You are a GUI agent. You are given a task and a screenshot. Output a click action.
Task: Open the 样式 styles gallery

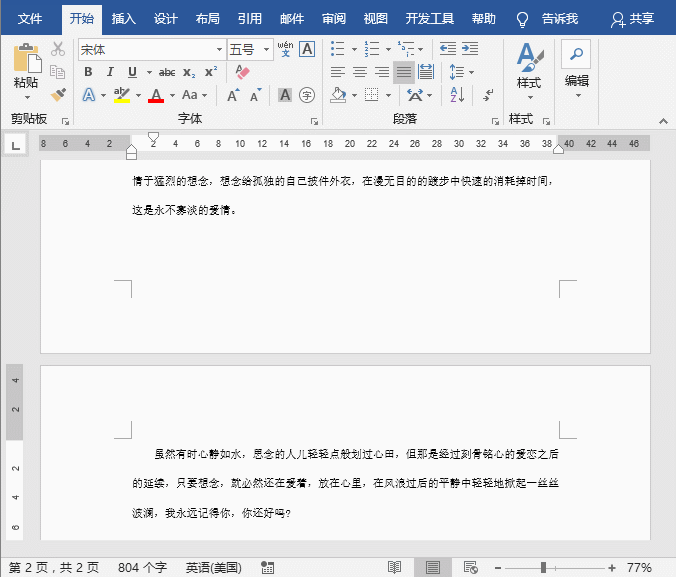tap(529, 70)
